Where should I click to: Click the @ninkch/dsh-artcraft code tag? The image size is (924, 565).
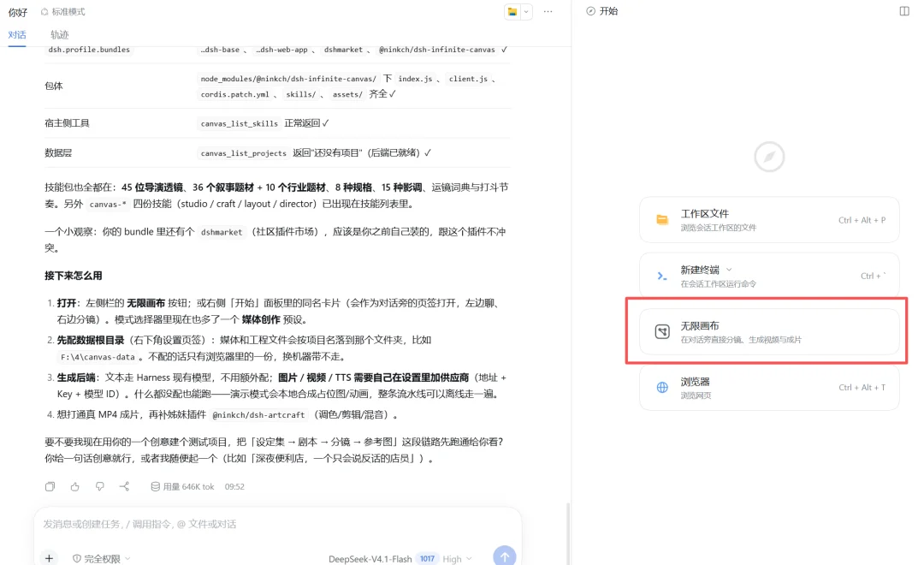(x=258, y=415)
